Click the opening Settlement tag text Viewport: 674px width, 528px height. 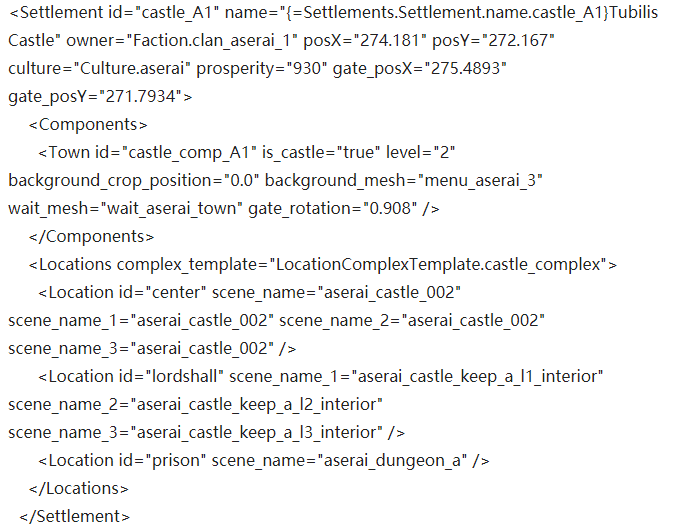(x=55, y=12)
